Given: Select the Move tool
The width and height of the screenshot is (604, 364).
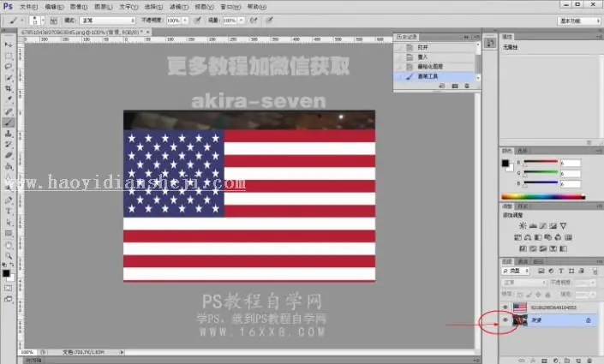Looking at the screenshot, I should click(8, 45).
